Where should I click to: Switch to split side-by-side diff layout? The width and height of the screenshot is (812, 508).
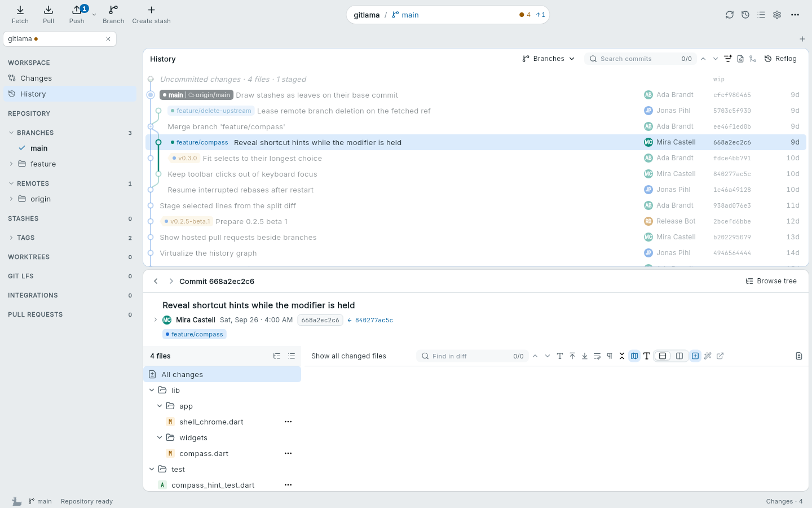click(x=679, y=356)
